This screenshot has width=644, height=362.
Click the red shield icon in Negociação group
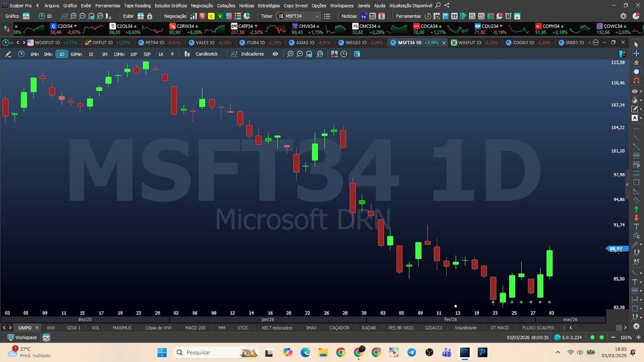pos(202,16)
